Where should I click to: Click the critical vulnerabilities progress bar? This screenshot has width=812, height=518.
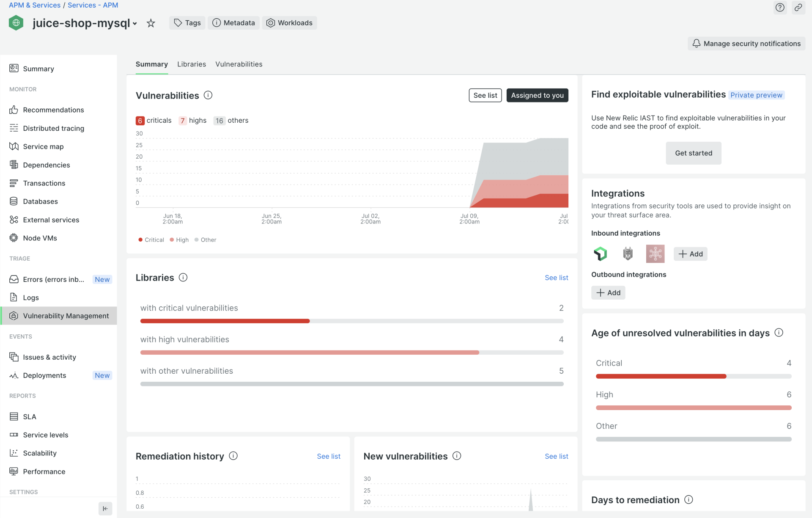[351, 321]
